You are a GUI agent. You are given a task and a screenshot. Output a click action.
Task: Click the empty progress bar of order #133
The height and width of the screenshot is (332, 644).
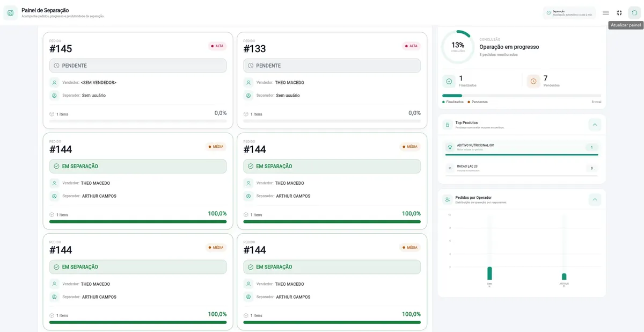pos(332,121)
